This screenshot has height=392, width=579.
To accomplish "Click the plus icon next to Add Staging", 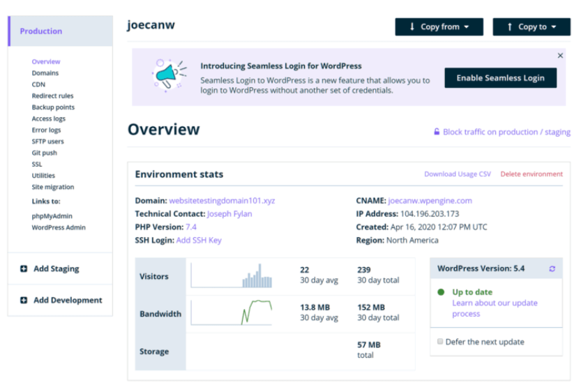I will (x=24, y=269).
